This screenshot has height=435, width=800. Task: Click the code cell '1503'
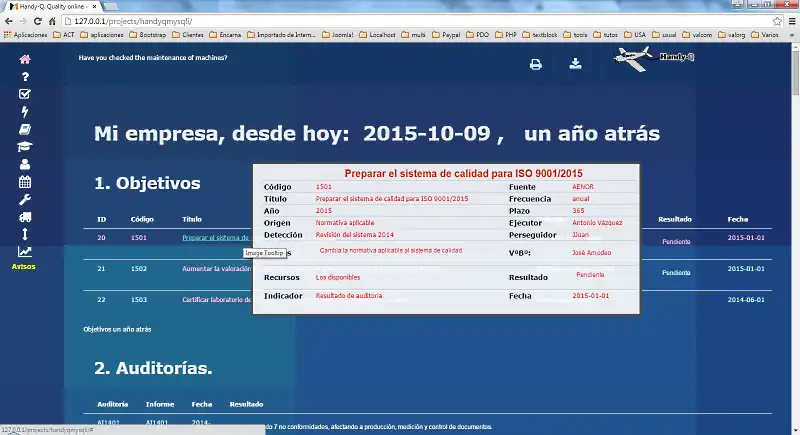pos(139,299)
